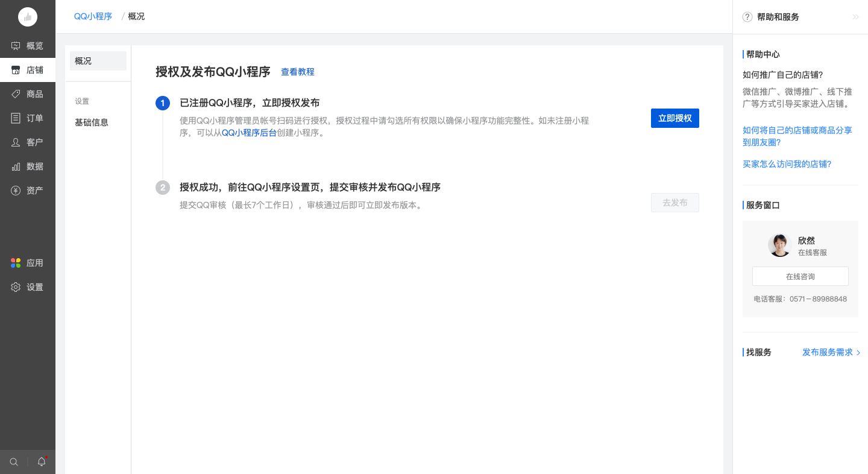
Task: Click the help question mark icon
Action: click(747, 17)
